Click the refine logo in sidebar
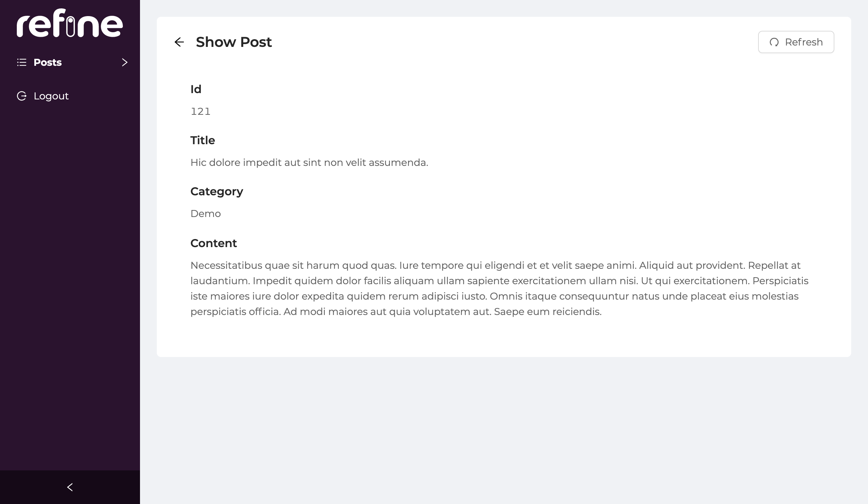 (70, 23)
